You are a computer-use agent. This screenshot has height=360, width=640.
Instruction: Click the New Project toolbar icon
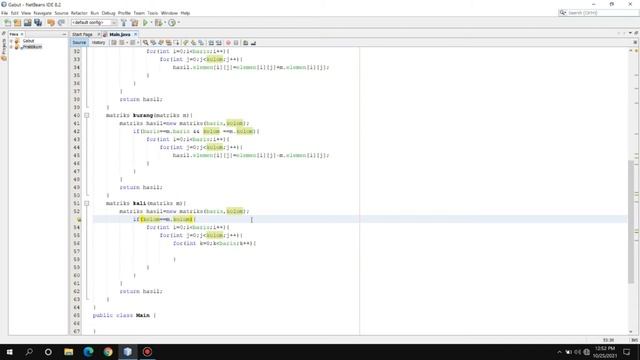coord(18,22)
